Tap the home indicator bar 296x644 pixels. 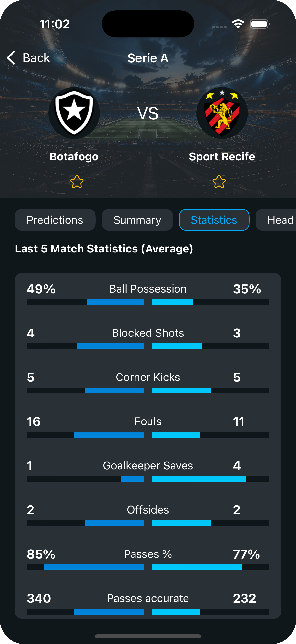(148, 636)
